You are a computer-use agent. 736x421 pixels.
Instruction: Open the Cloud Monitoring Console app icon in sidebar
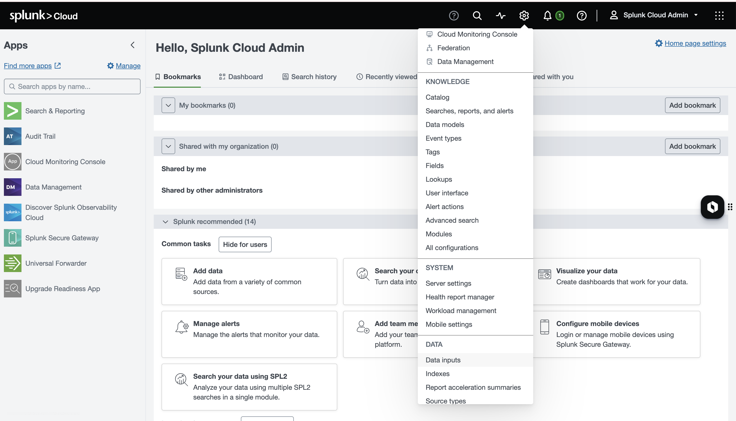[13, 161]
